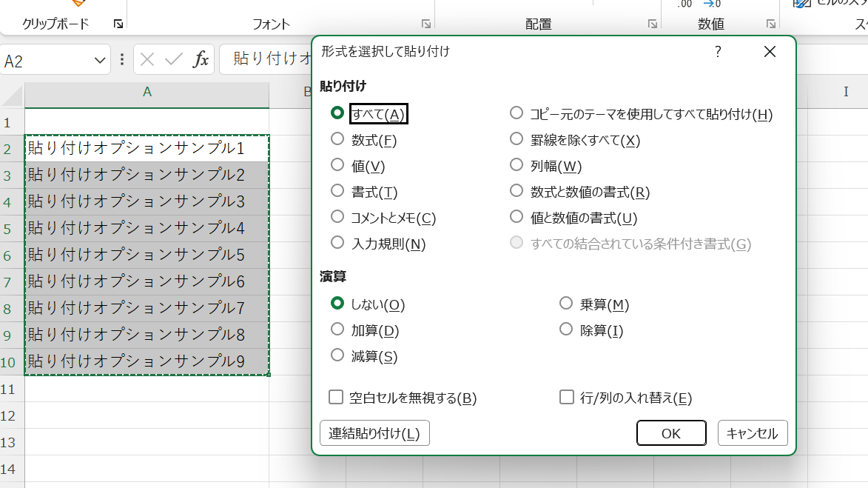The width and height of the screenshot is (868, 488).
Task: Click the help question mark in the dialog
Action: coord(717,52)
